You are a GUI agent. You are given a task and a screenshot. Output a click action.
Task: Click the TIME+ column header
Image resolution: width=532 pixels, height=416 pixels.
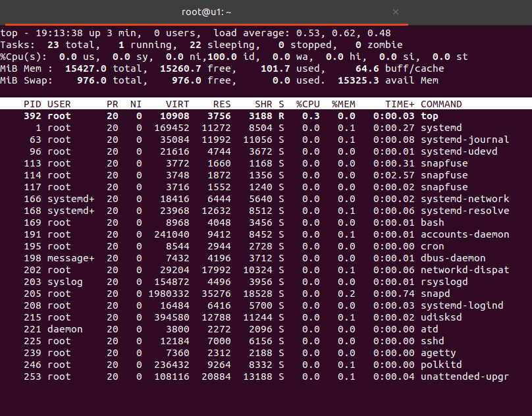pyautogui.click(x=400, y=104)
